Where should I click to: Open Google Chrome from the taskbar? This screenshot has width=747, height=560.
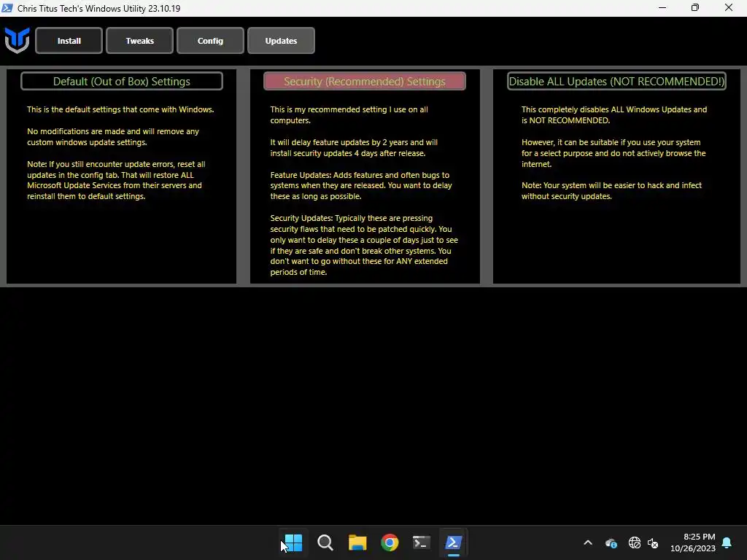click(x=390, y=542)
